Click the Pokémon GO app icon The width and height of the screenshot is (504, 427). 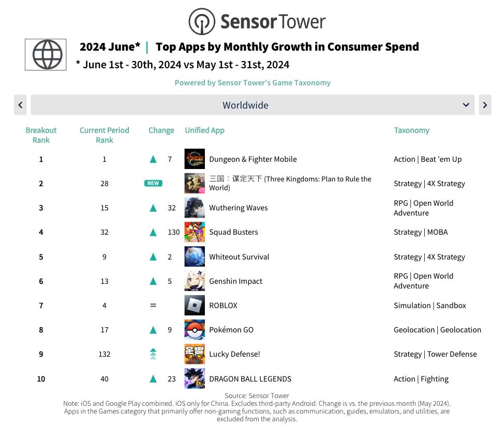(x=195, y=330)
